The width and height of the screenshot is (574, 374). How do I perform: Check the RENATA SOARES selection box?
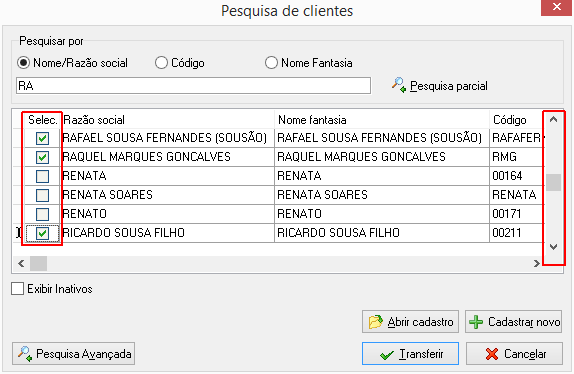42,195
